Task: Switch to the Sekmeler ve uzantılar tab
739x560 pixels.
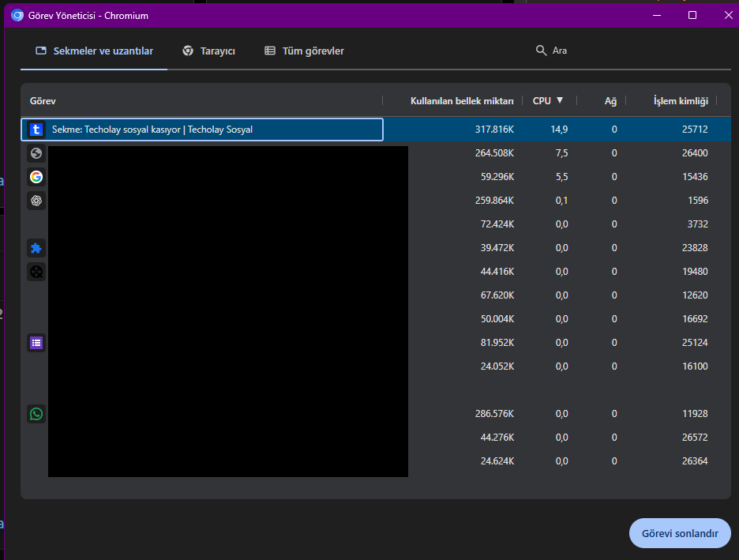Action: tap(94, 51)
